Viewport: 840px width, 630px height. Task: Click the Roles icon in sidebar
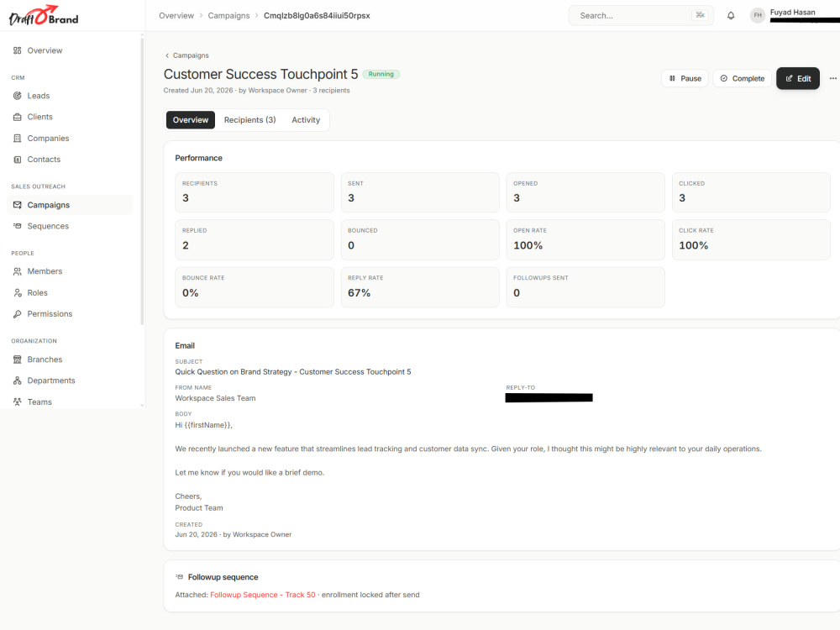[x=17, y=293]
